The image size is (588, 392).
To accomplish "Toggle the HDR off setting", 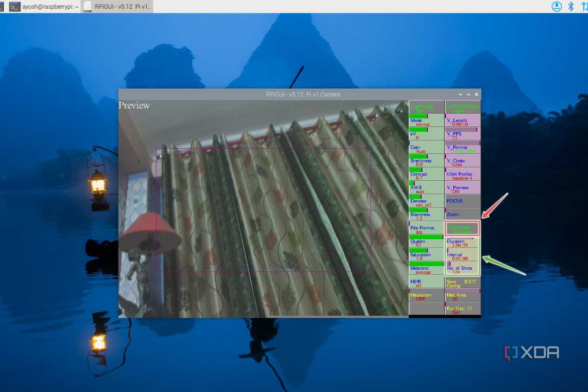I will (426, 282).
